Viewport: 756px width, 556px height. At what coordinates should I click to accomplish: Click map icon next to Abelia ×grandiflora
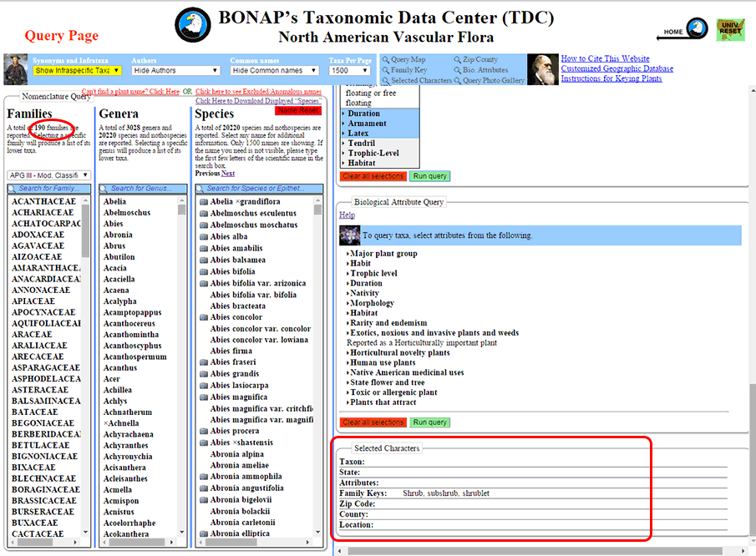click(204, 202)
